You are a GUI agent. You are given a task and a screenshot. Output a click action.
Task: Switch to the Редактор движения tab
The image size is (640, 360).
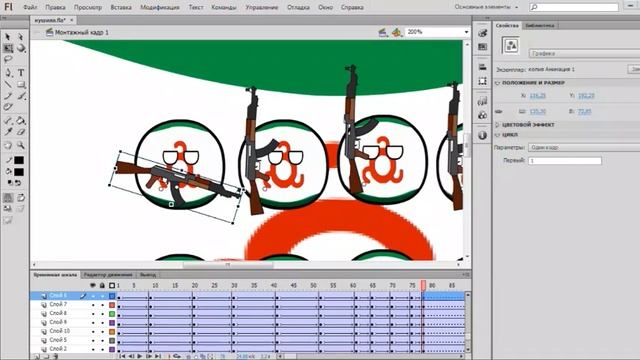(x=108, y=275)
